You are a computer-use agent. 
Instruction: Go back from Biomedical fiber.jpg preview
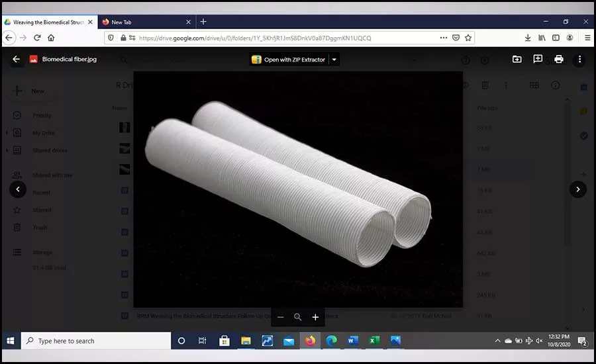(x=16, y=59)
